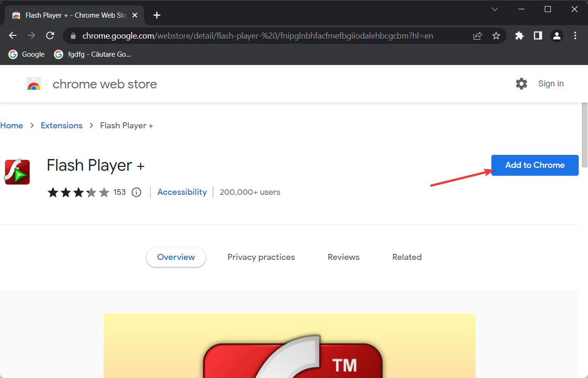Switch to the Privacy practices tab

coord(261,257)
